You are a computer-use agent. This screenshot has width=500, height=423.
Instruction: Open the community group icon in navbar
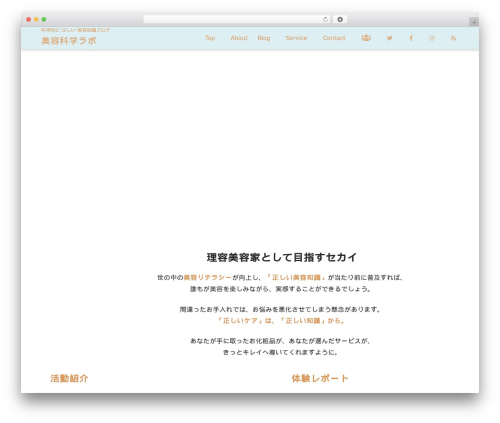(366, 38)
